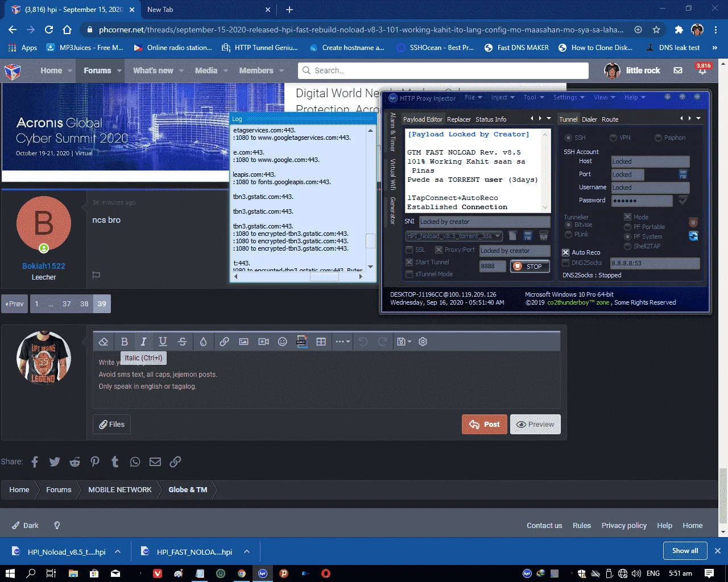Toggle the Proxy:Port checkbox

(439, 250)
